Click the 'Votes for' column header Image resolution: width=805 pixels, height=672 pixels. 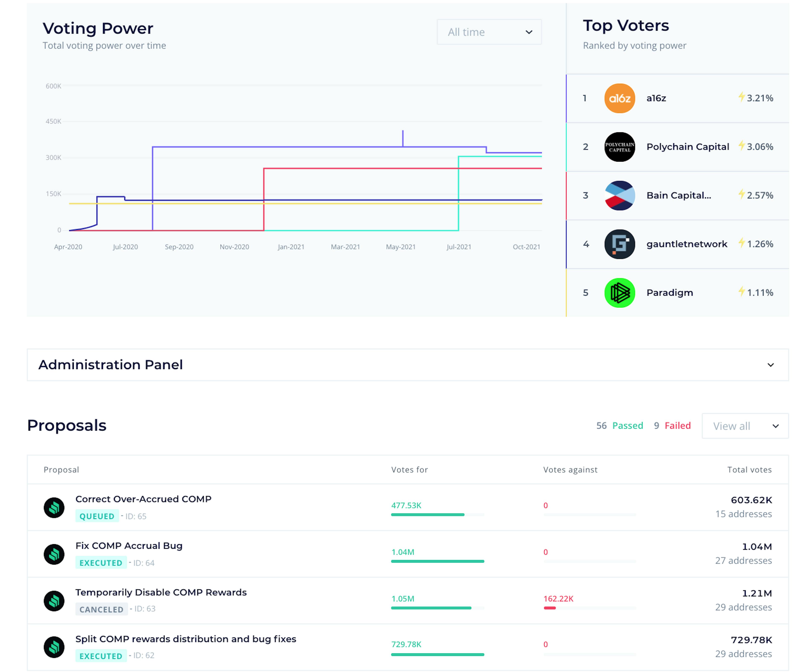point(409,470)
